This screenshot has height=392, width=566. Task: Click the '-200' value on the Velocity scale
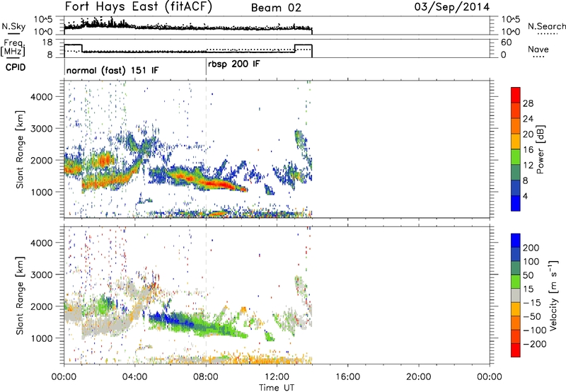[x=534, y=344]
